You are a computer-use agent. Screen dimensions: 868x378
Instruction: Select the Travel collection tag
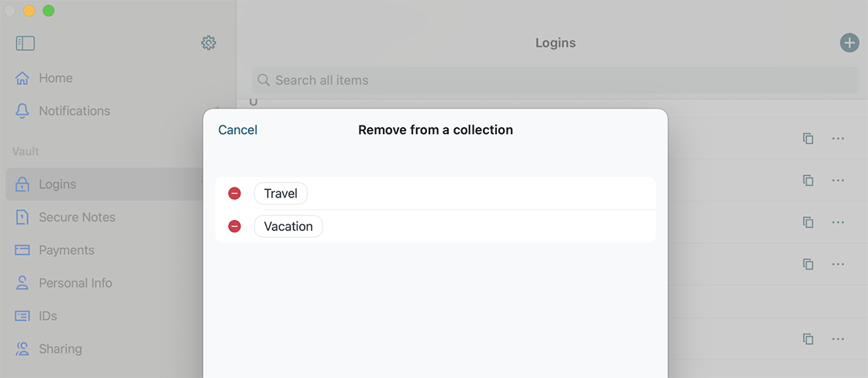[x=281, y=194]
